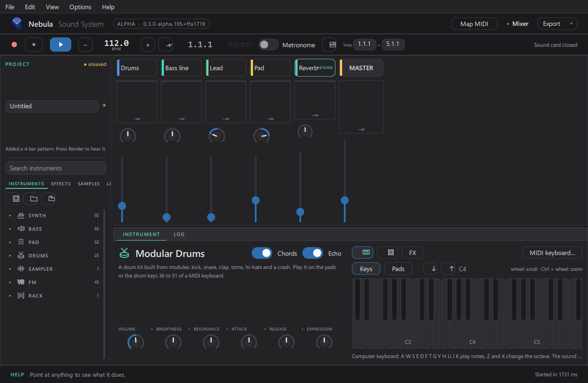Click the octave down arrow button
The image size is (588, 383).
click(x=430, y=269)
